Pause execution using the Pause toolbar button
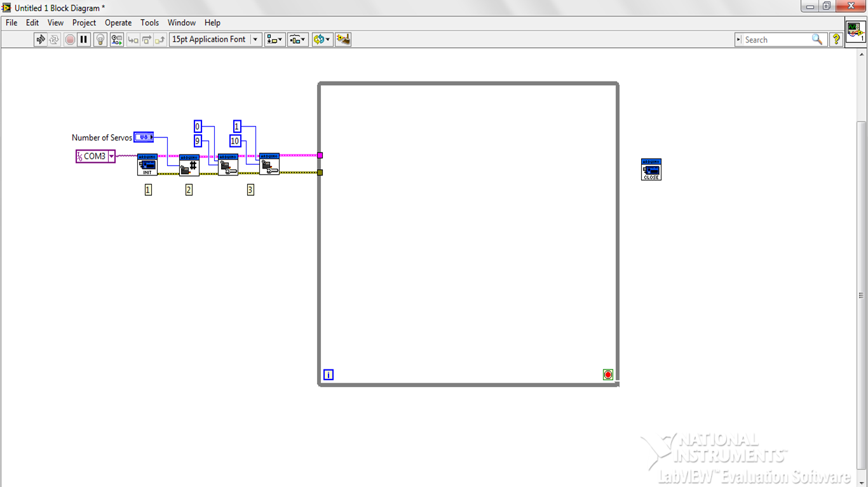 [x=84, y=39]
